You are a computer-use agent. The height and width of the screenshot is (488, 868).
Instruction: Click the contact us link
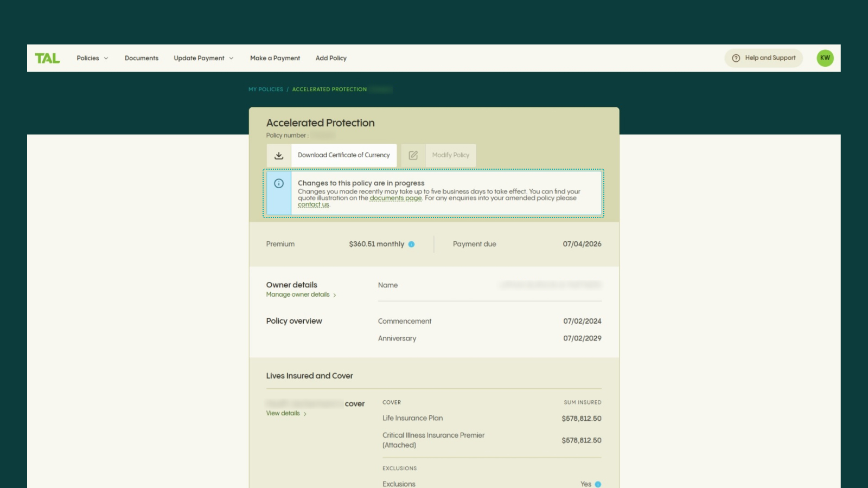(313, 205)
